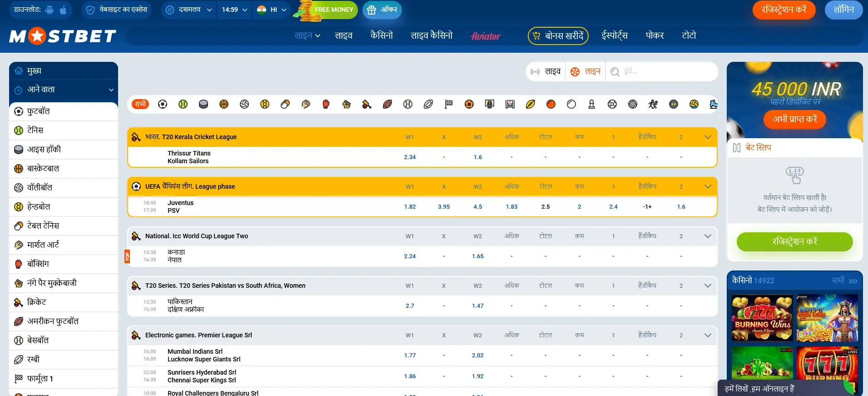Switch to लाइन mode toggle near search

(585, 72)
